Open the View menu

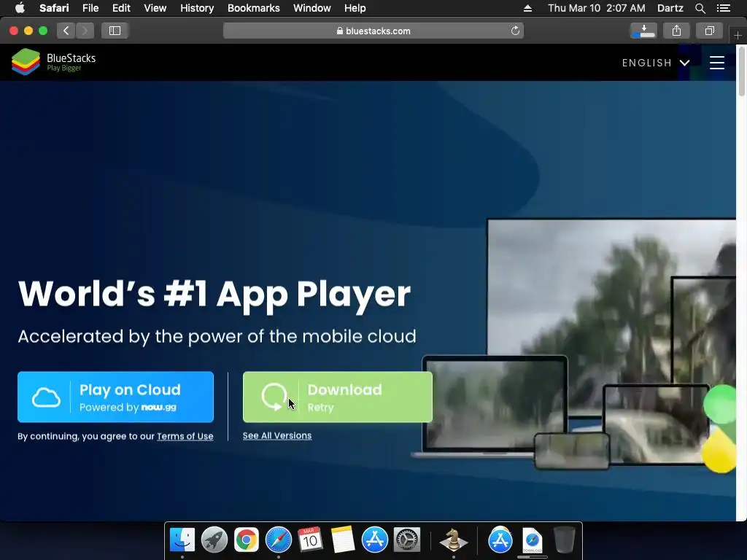point(155,8)
